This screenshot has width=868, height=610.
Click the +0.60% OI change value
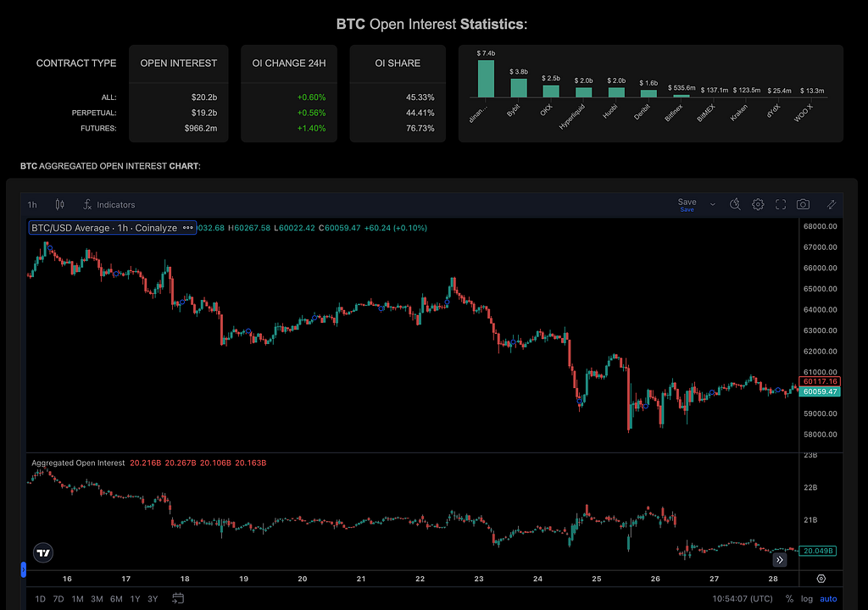point(311,97)
